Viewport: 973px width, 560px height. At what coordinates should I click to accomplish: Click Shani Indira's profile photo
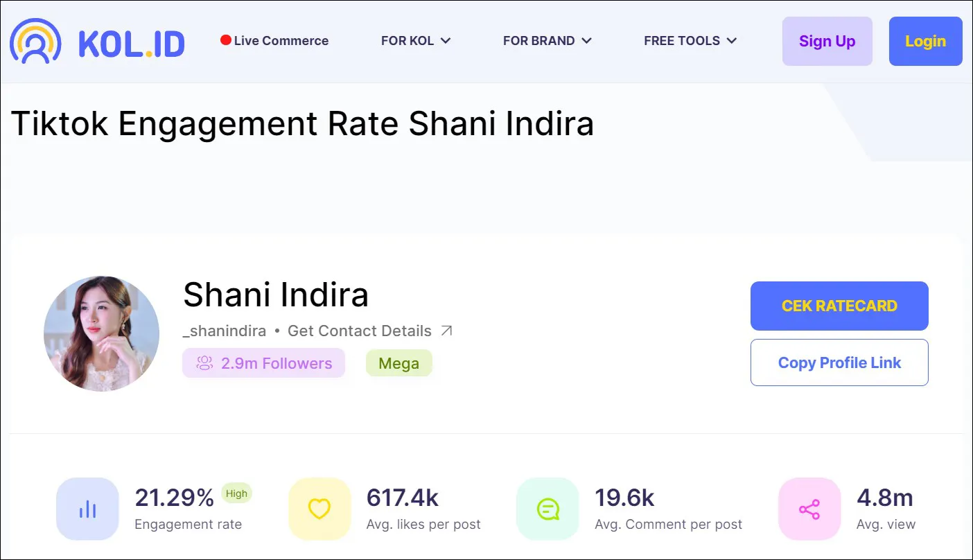tap(101, 333)
